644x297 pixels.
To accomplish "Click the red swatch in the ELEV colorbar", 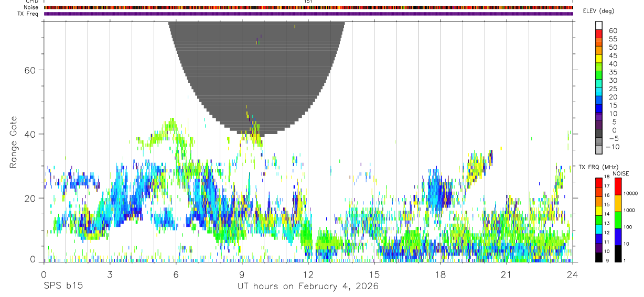I will click(599, 34).
